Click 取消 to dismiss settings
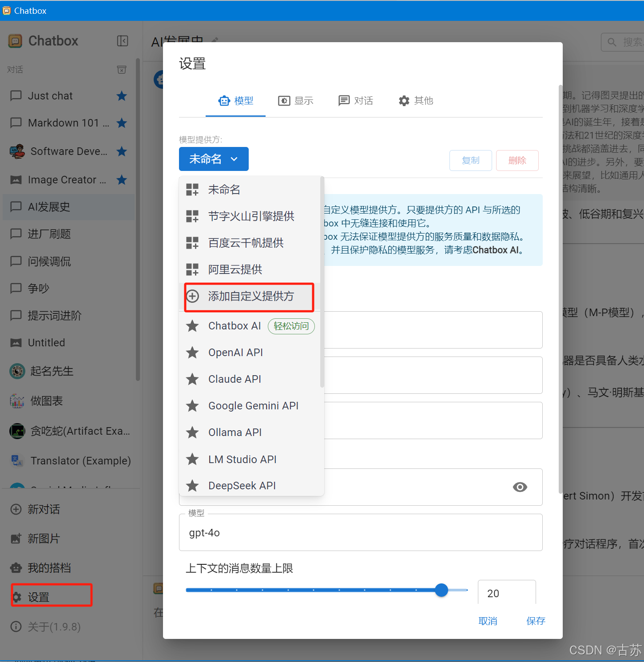Screen dimensions: 644x662 coord(488,621)
